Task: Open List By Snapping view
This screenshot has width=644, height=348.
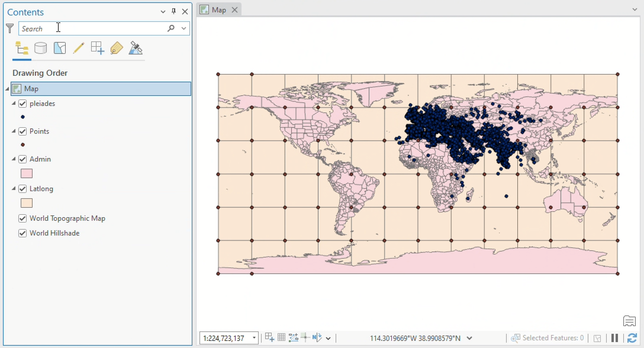Action: pos(97,48)
